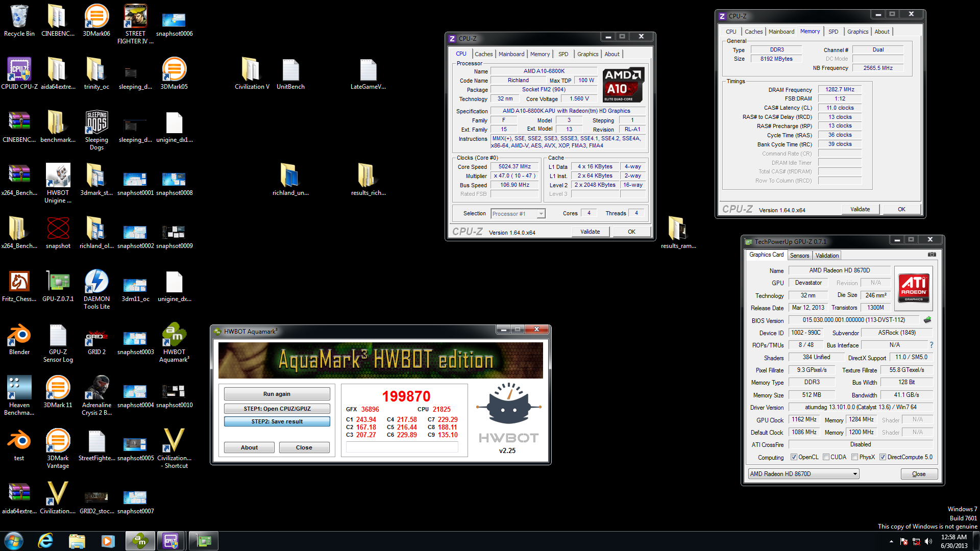This screenshot has width=980, height=551.
Task: Open the LateGameV... desktop file
Action: click(x=368, y=73)
